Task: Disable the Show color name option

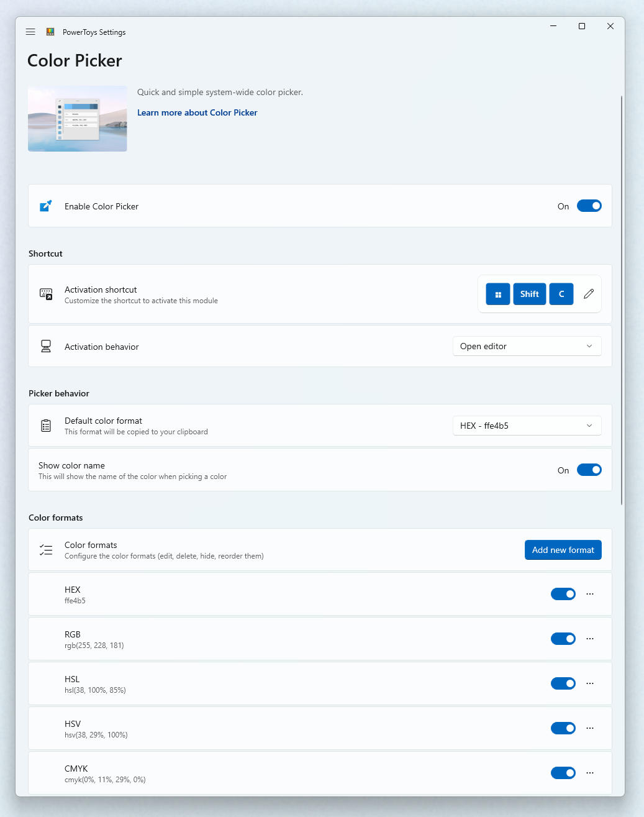Action: click(589, 470)
